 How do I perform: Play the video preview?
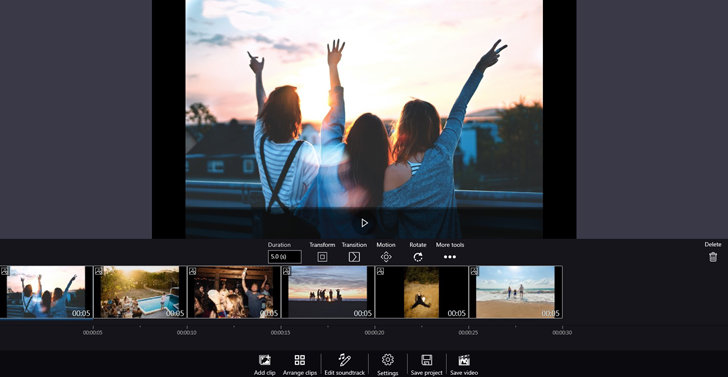364,223
